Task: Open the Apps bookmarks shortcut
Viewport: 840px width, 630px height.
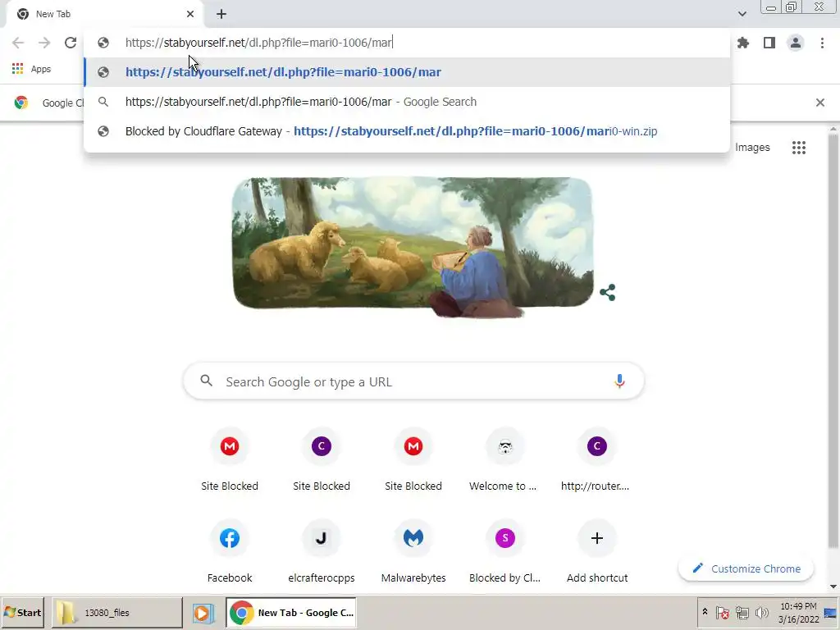Action: coord(32,69)
